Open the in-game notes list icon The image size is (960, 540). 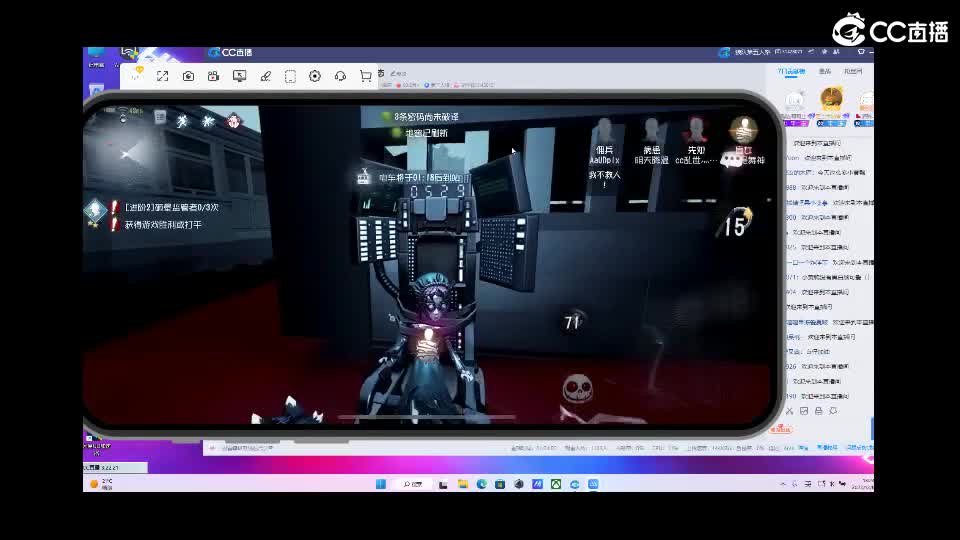[160, 117]
